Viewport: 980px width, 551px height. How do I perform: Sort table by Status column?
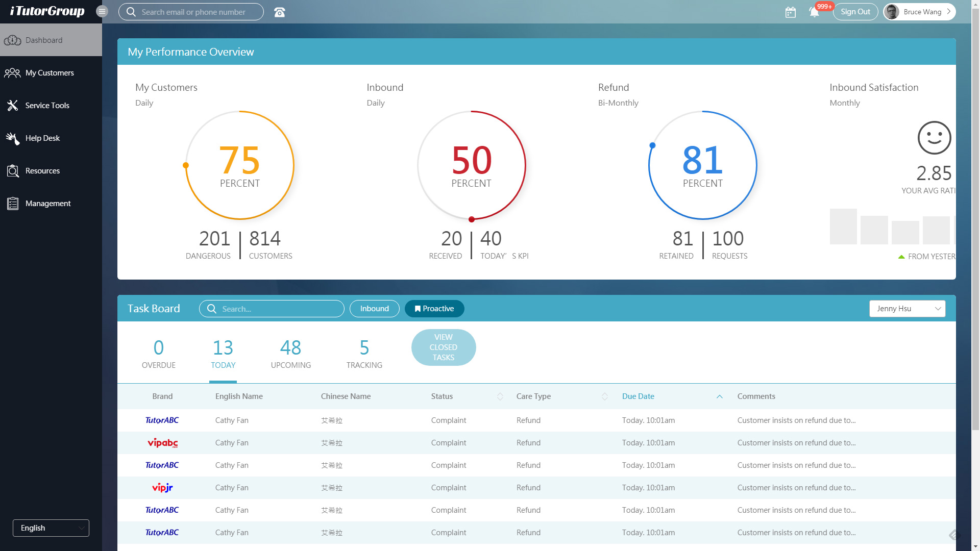(500, 396)
